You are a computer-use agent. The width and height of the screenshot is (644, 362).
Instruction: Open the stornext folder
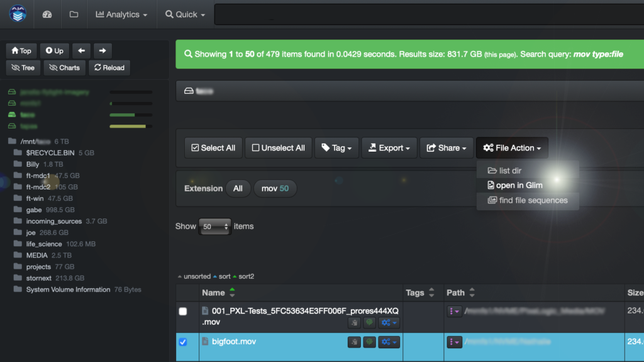point(38,278)
